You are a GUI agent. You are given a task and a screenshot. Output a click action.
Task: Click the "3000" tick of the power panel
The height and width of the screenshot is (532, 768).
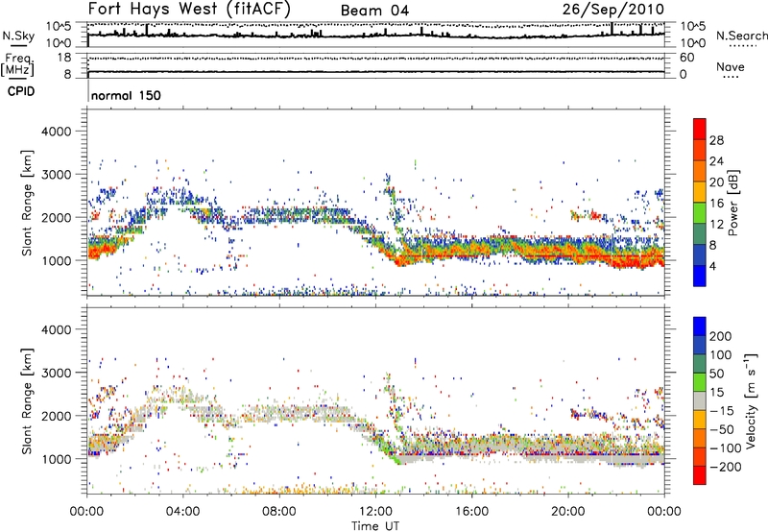pyautogui.click(x=57, y=175)
